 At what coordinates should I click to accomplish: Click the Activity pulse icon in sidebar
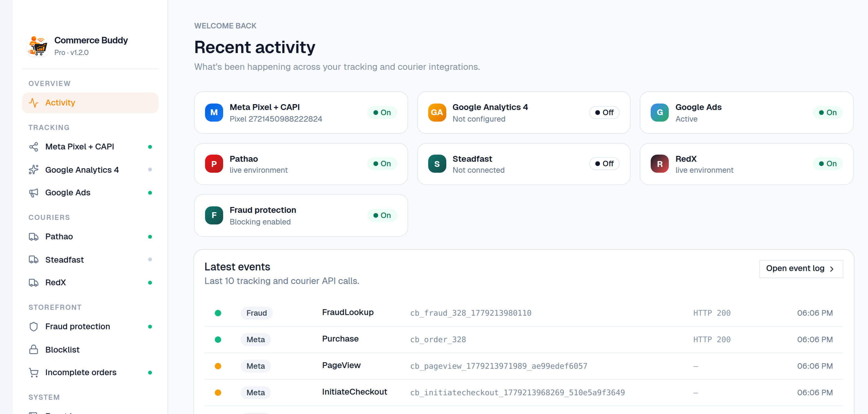34,103
